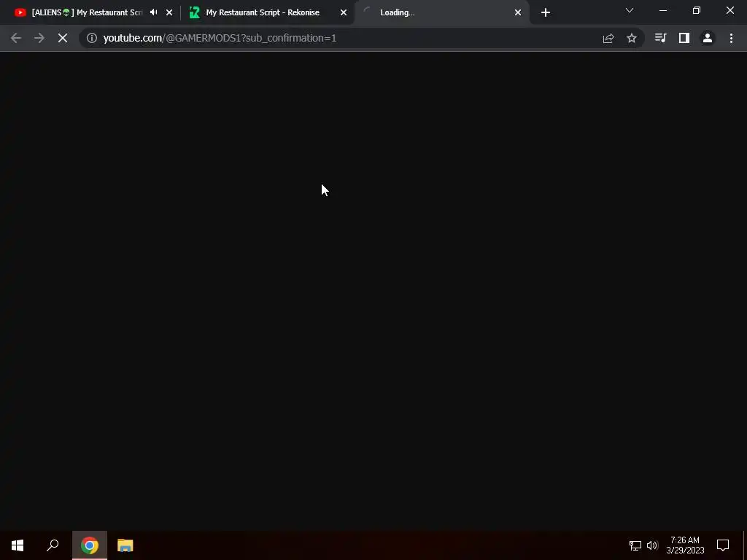
Task: Open a new tab with plus button
Action: 546,12
